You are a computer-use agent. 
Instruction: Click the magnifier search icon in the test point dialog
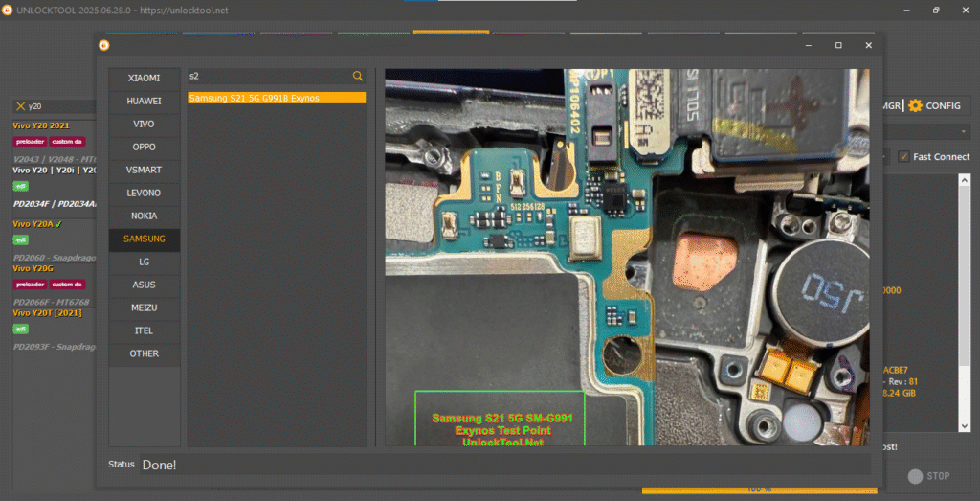click(358, 76)
